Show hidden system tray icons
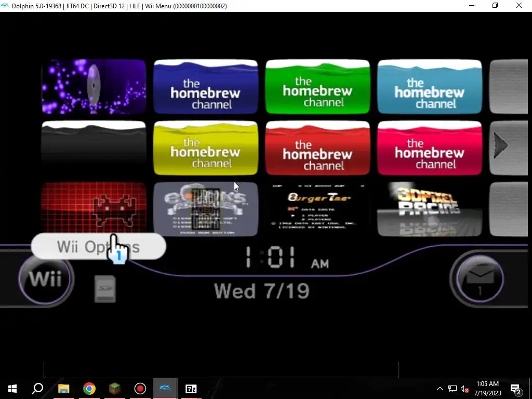 (440, 389)
